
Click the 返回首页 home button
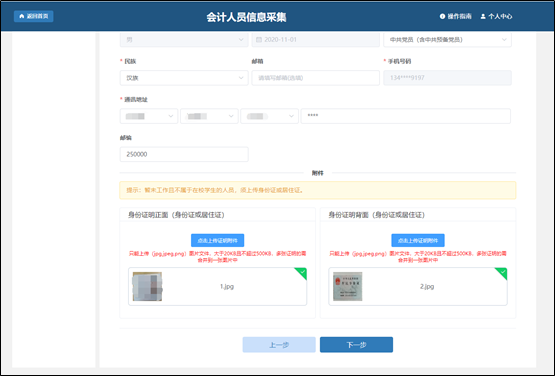coord(34,16)
